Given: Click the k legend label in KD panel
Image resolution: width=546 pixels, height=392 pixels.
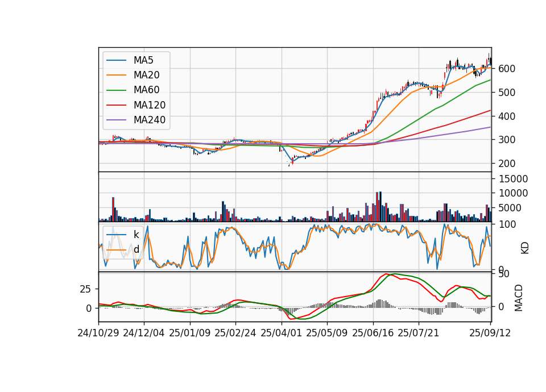Looking at the screenshot, I should 136,235.
